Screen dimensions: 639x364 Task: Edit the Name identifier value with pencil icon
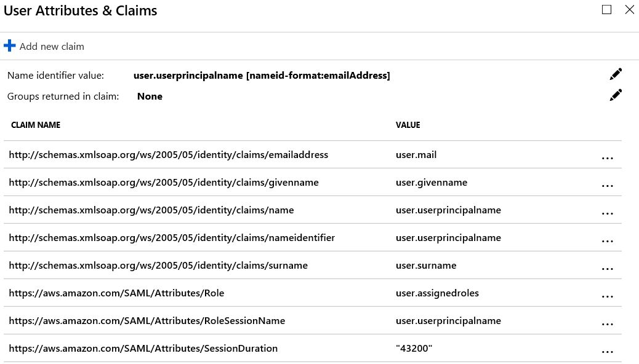616,74
